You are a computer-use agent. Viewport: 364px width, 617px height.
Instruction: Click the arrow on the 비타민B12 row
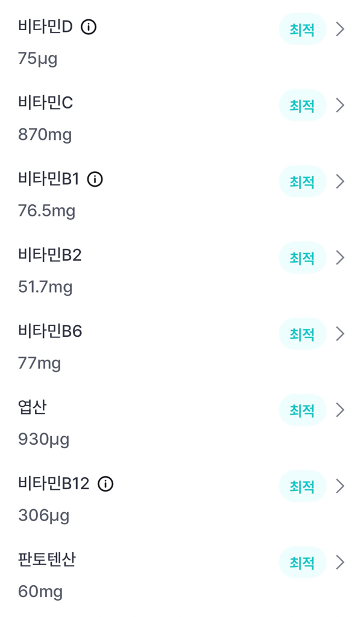point(340,486)
